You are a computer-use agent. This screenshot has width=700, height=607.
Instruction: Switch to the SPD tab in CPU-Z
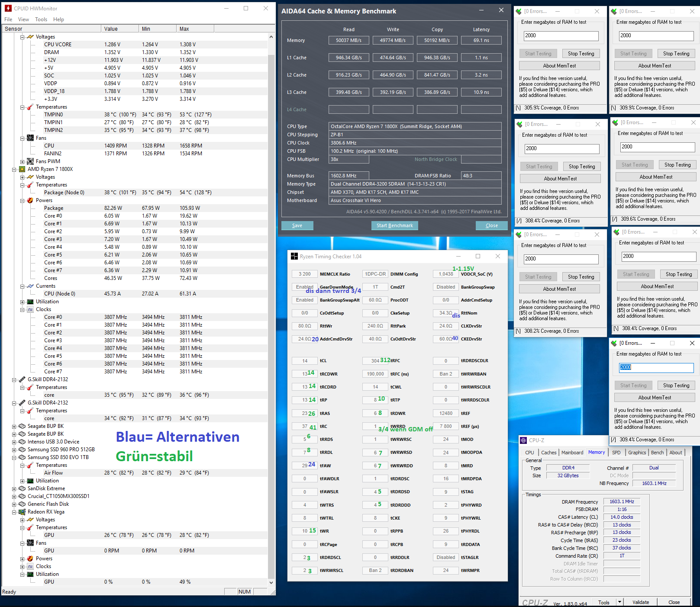coord(616,453)
